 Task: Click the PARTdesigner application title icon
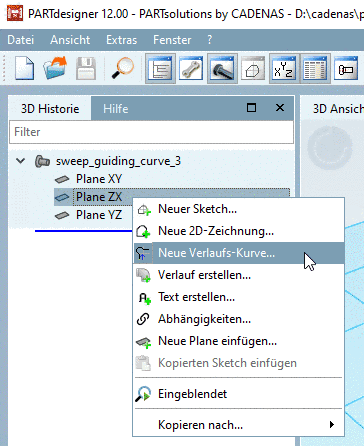(x=15, y=13)
